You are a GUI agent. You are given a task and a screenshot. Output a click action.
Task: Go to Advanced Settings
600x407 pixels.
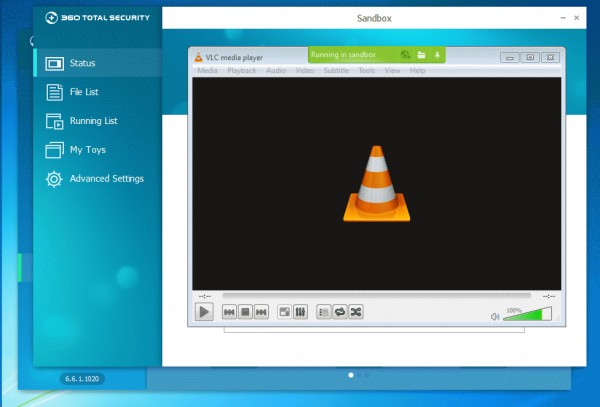coord(106,179)
